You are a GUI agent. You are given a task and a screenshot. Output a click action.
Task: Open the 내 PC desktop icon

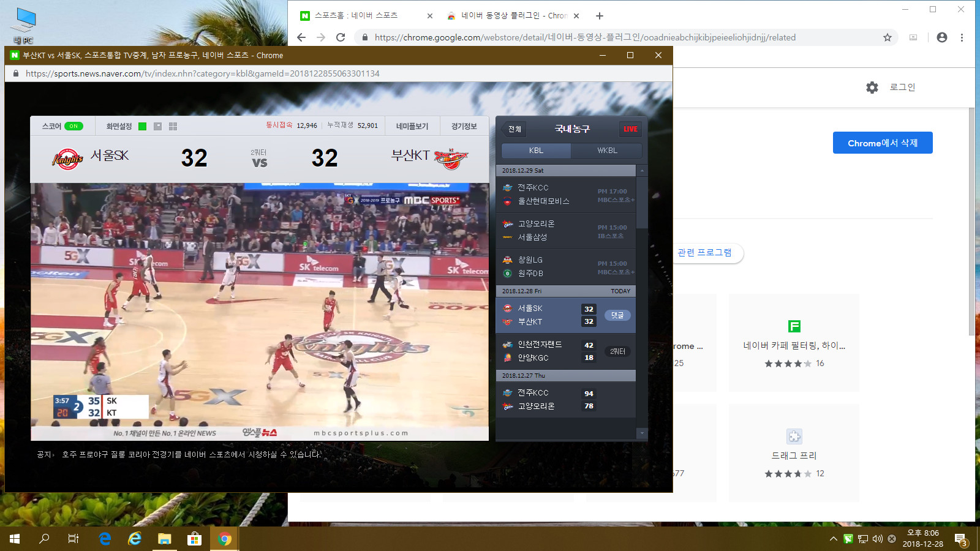click(24, 24)
